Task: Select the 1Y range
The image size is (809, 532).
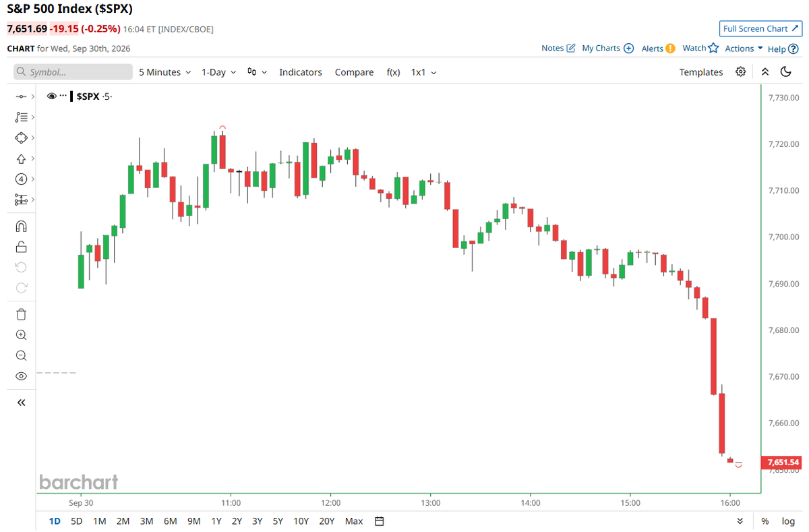Action: point(216,521)
